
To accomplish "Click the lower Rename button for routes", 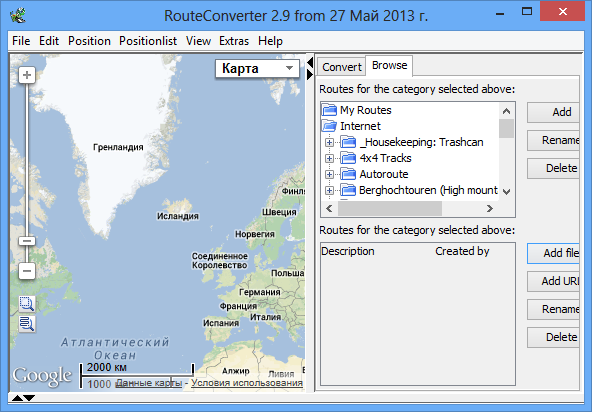I will [x=553, y=309].
